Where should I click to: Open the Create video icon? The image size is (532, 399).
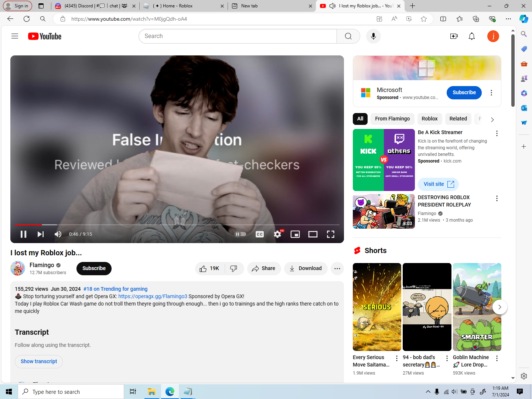click(x=454, y=36)
